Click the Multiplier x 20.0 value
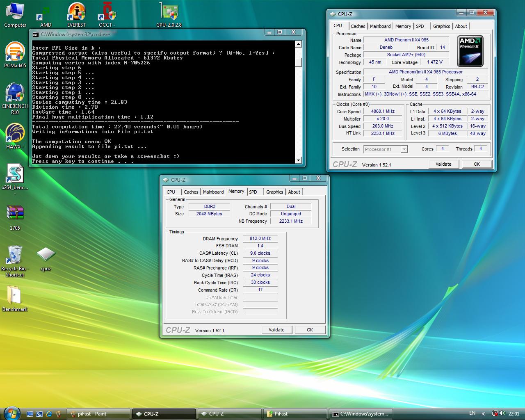The image size is (525, 420). click(x=383, y=119)
